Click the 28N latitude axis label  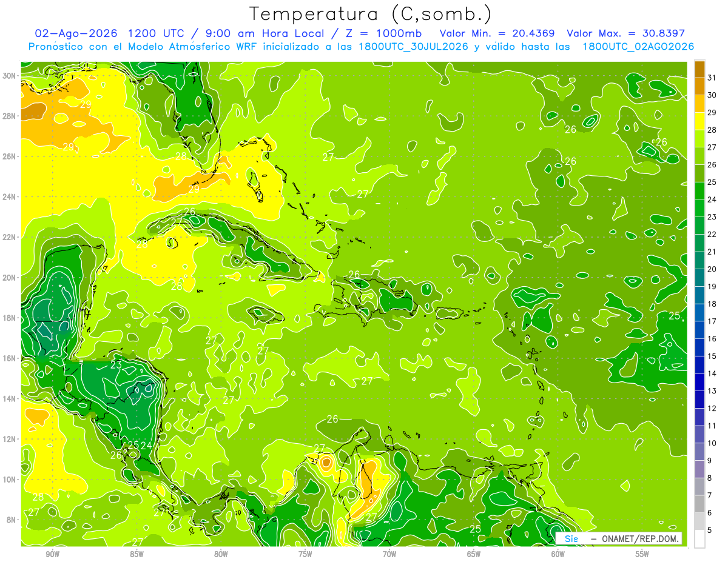(10, 116)
